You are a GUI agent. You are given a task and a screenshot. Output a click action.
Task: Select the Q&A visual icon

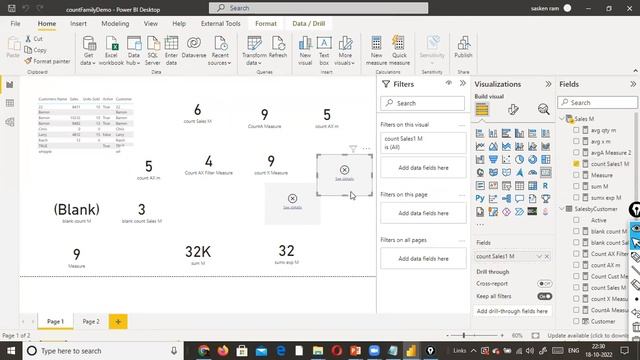[519, 198]
